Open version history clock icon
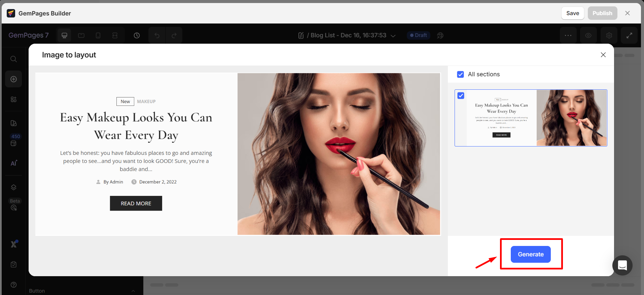644x295 pixels. click(x=137, y=35)
